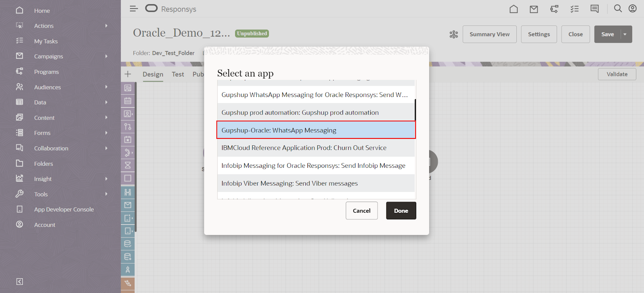Select the empty square end palette icon
The image size is (644, 293).
pyautogui.click(x=128, y=178)
